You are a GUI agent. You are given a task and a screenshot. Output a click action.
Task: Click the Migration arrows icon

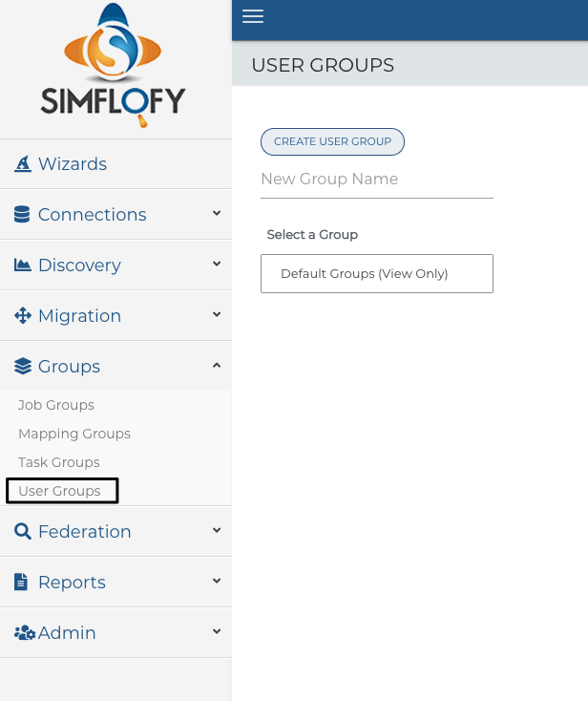tap(23, 315)
